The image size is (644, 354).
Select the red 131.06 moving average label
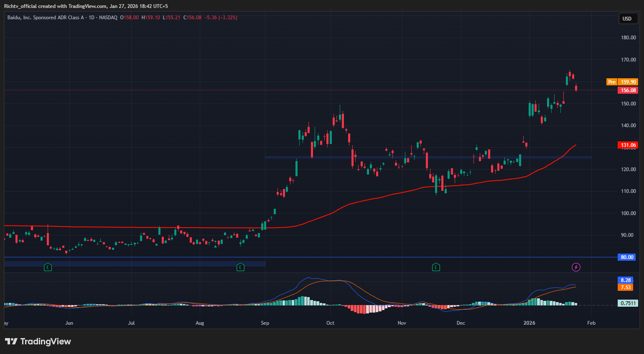(x=628, y=145)
